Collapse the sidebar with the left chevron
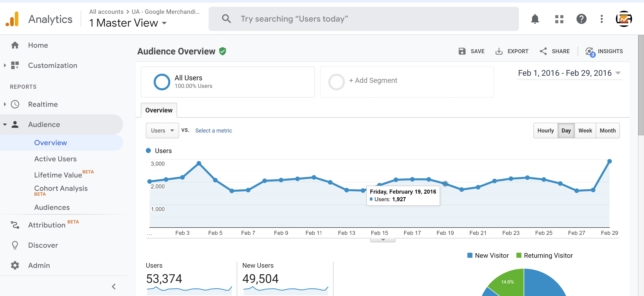This screenshot has width=644, height=296. pos(114,287)
